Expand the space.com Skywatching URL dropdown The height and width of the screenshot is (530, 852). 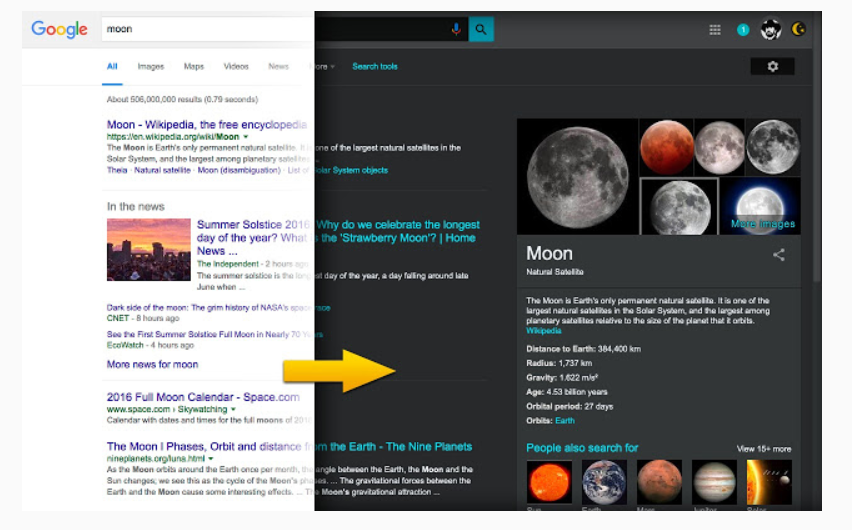click(x=233, y=409)
